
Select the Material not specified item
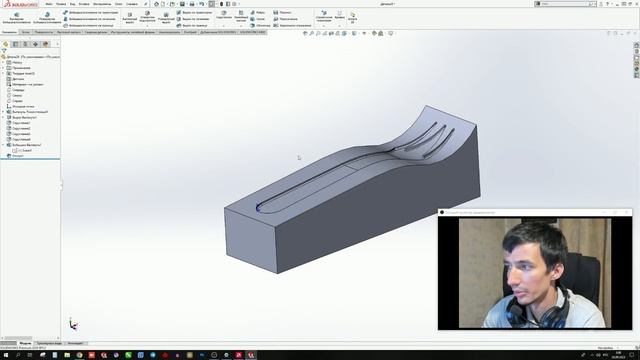pyautogui.click(x=25, y=84)
